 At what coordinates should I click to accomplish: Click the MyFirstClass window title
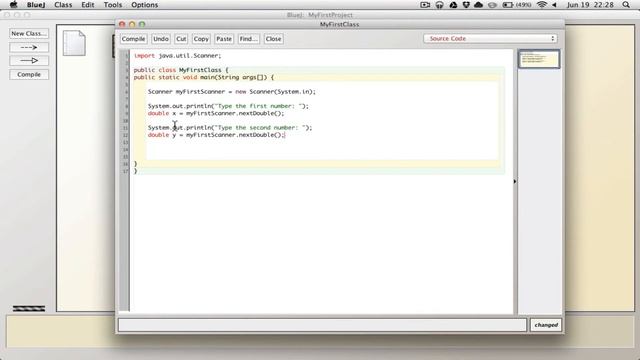coord(340,24)
